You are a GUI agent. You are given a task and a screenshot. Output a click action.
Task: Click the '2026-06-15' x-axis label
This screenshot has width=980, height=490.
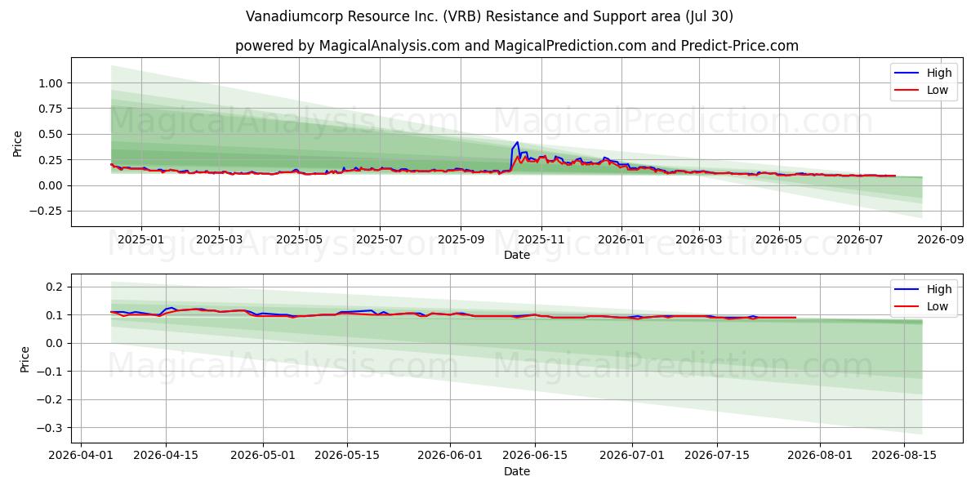pos(536,456)
